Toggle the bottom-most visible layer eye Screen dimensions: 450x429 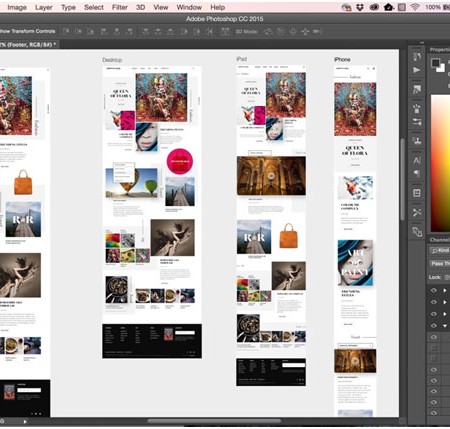coord(434,413)
